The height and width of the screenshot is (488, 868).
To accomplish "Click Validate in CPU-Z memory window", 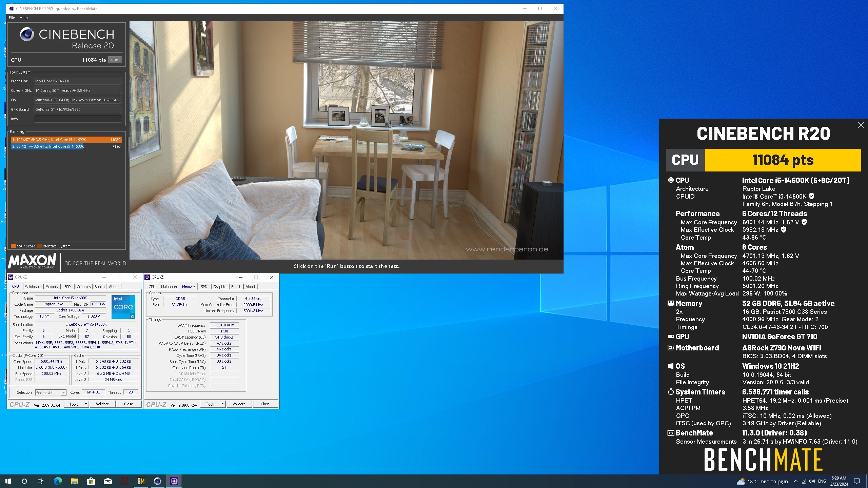I will click(x=239, y=404).
